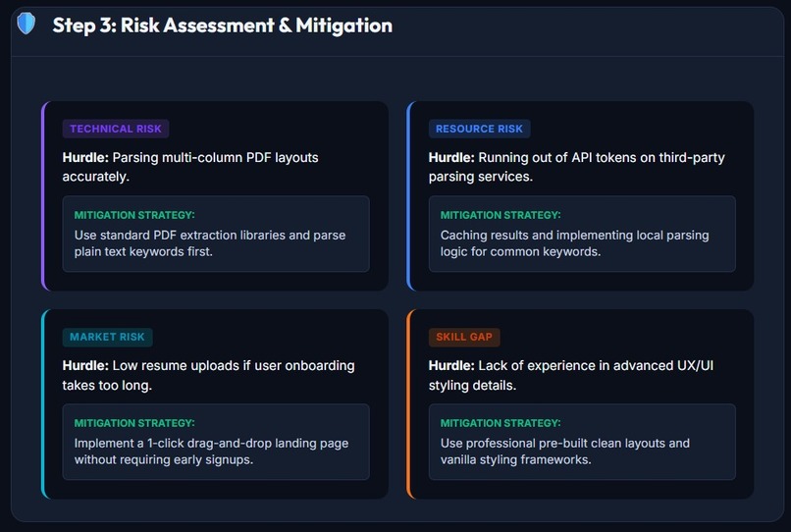Click the Mitigation Strategy label in the Market Risk card
This screenshot has height=532, width=791.
(134, 423)
